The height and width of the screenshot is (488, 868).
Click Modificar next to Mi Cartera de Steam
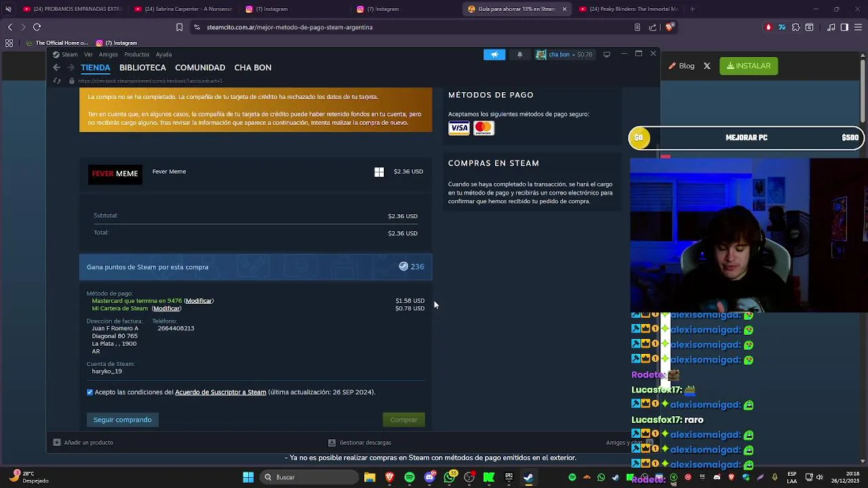[x=166, y=308]
